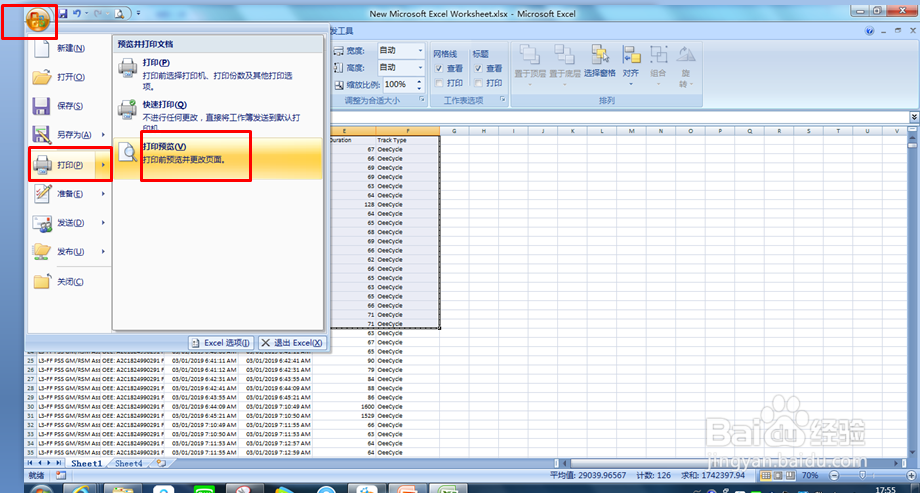Switch to Page Break Preview in status bar
This screenshot has width=920, height=493.
[x=788, y=475]
